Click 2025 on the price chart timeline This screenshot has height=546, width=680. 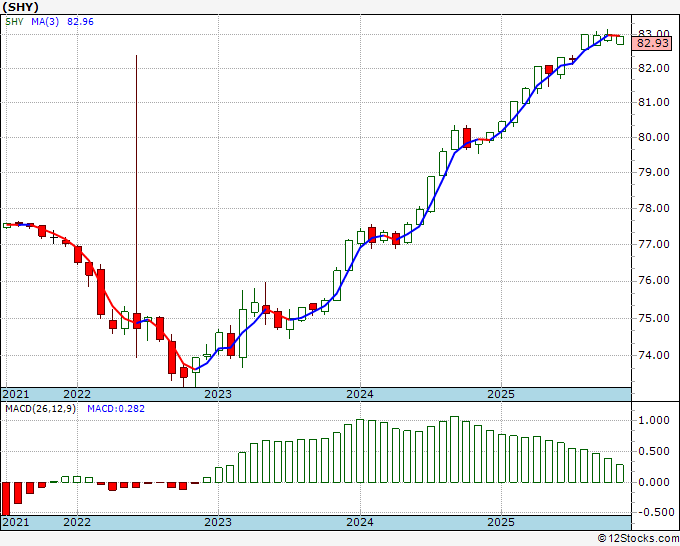501,394
